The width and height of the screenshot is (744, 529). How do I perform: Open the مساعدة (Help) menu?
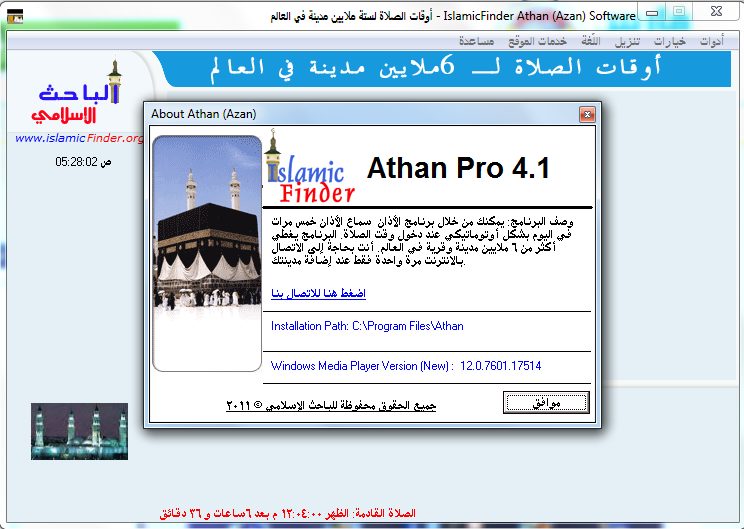pos(476,41)
